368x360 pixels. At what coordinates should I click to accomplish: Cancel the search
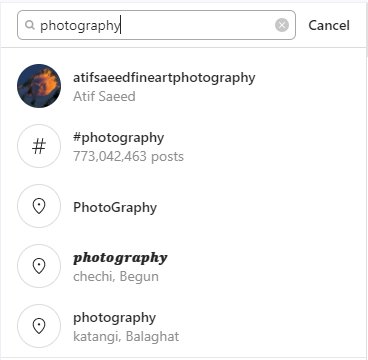(x=329, y=25)
